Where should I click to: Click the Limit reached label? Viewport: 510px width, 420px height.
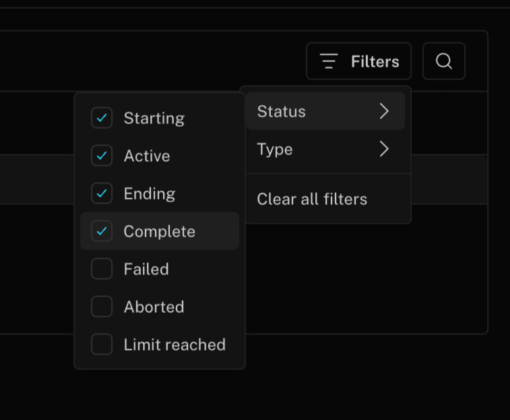pos(174,344)
